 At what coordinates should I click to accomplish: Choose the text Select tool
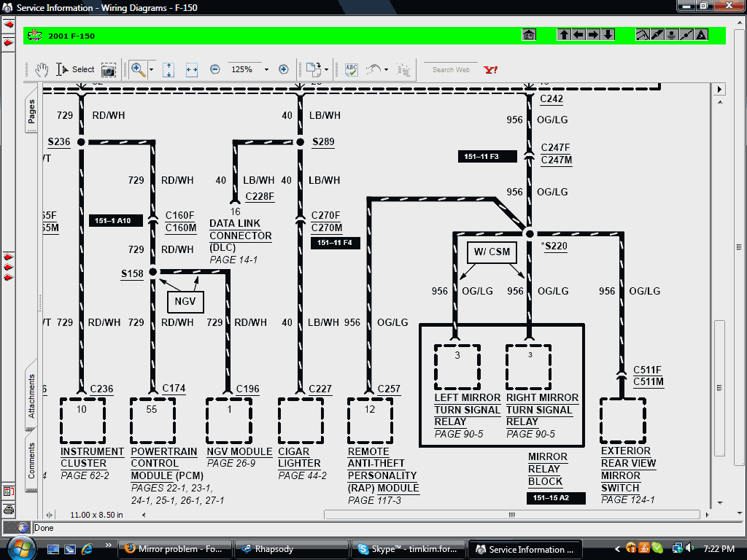click(x=76, y=69)
